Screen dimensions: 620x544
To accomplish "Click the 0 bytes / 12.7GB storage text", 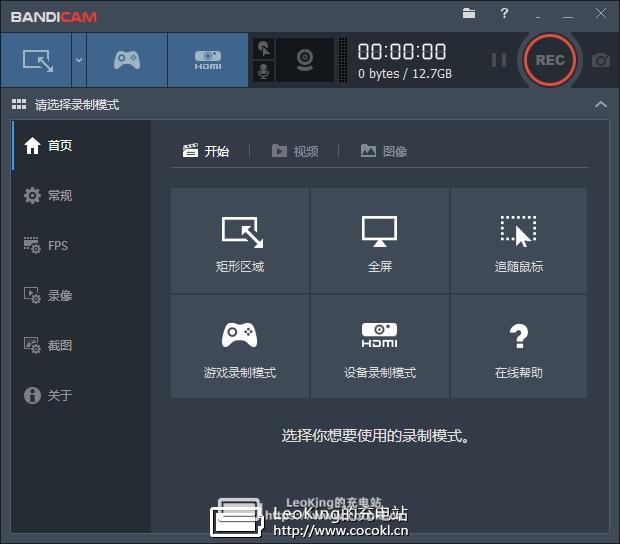I will [x=405, y=74].
